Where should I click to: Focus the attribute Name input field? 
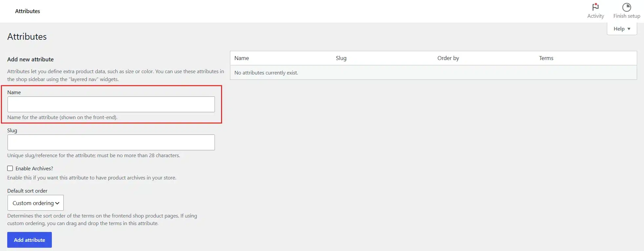(x=111, y=104)
